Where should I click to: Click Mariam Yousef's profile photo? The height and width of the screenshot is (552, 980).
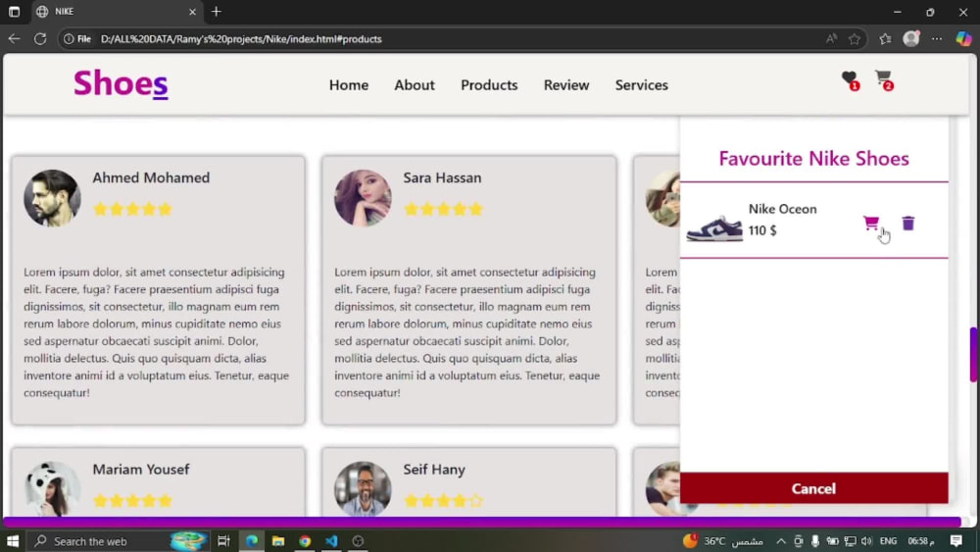(52, 488)
